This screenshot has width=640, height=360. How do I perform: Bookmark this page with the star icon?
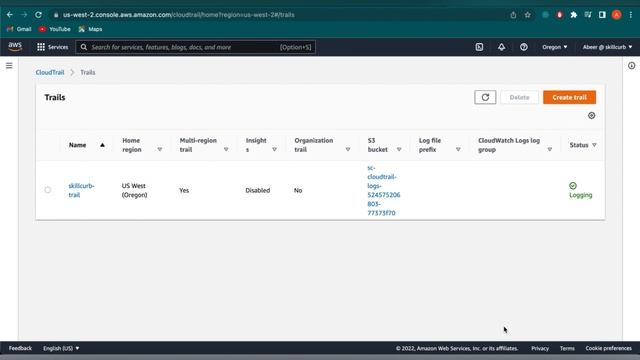tap(527, 15)
